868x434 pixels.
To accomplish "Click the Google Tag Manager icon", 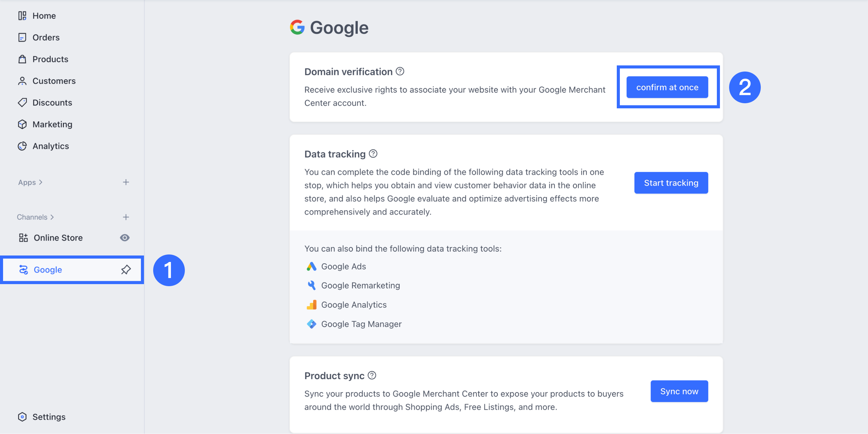I will click(311, 324).
